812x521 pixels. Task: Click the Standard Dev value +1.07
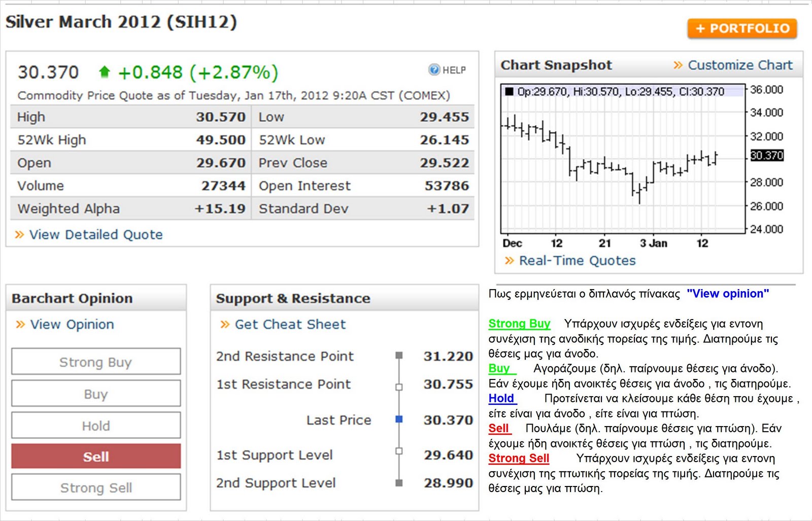click(448, 209)
